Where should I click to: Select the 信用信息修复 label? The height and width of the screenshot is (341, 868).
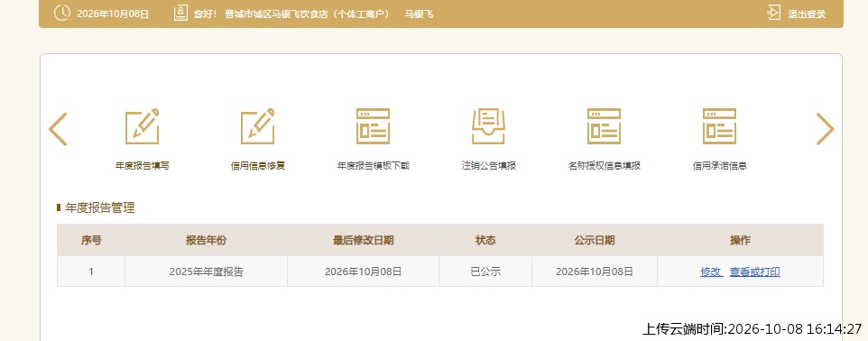(x=257, y=165)
